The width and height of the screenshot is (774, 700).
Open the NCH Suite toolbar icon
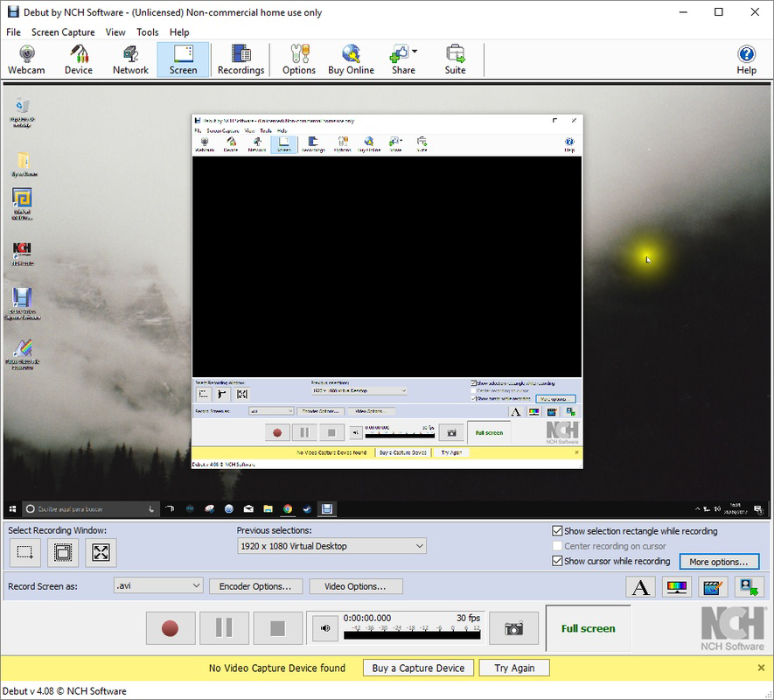pos(455,59)
